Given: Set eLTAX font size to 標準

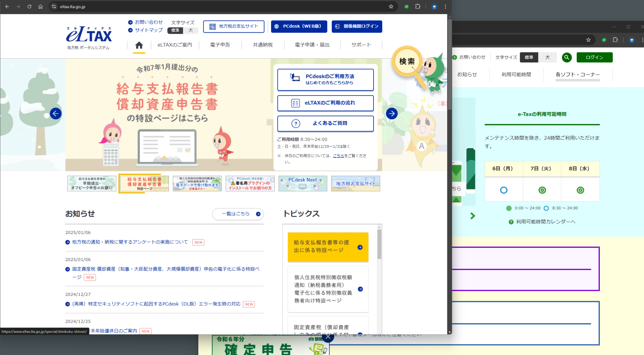Looking at the screenshot, I should click(175, 30).
